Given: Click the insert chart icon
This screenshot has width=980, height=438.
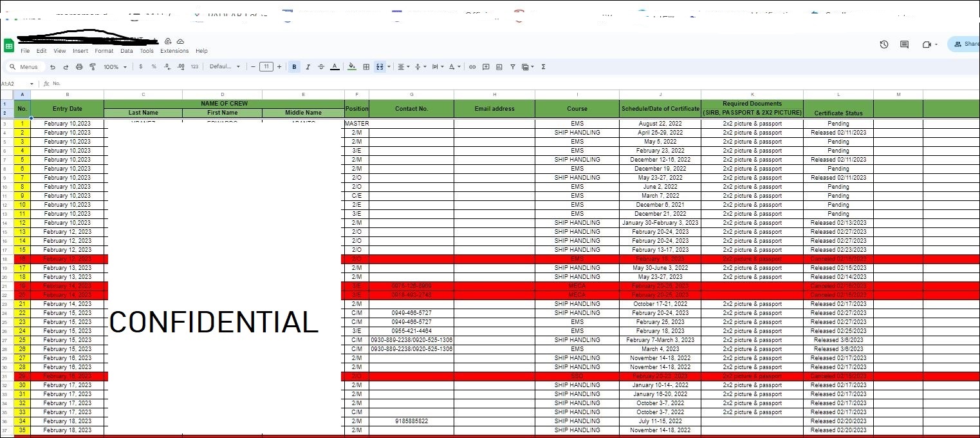Looking at the screenshot, I should 499,66.
